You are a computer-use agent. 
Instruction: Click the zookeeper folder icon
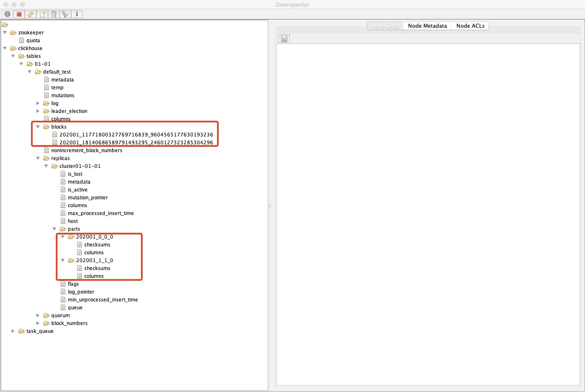click(x=13, y=33)
